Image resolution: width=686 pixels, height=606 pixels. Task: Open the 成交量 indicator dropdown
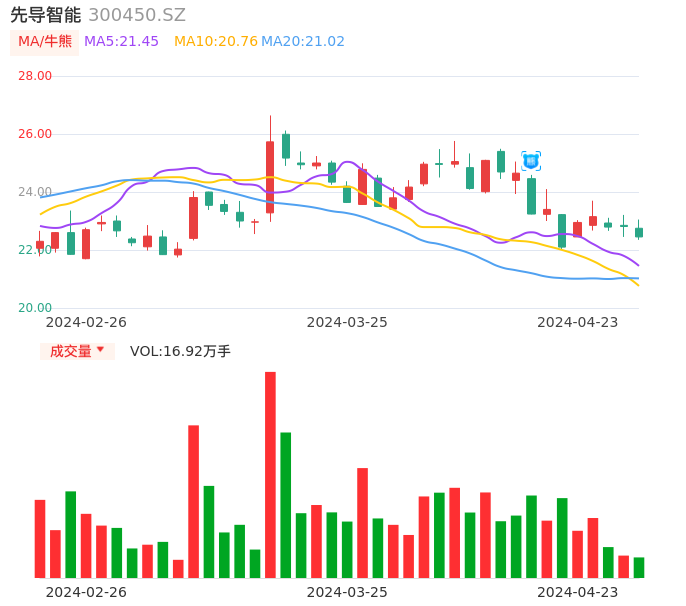(x=77, y=351)
